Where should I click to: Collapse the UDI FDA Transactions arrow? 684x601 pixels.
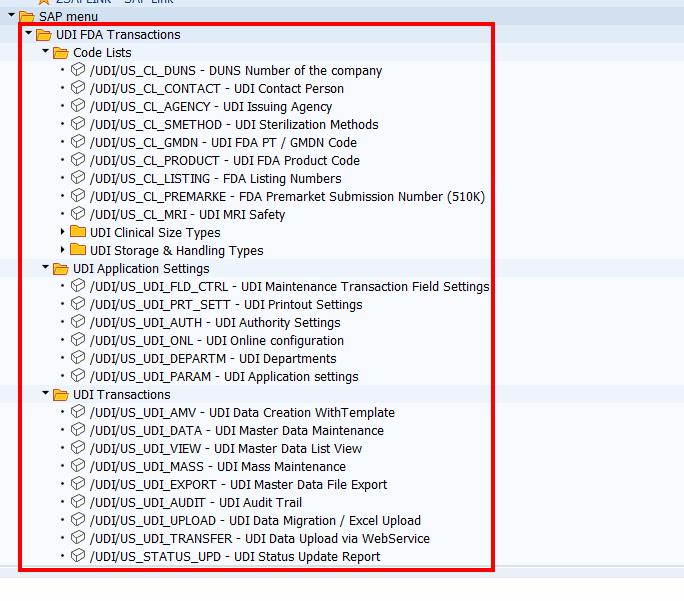click(x=29, y=33)
